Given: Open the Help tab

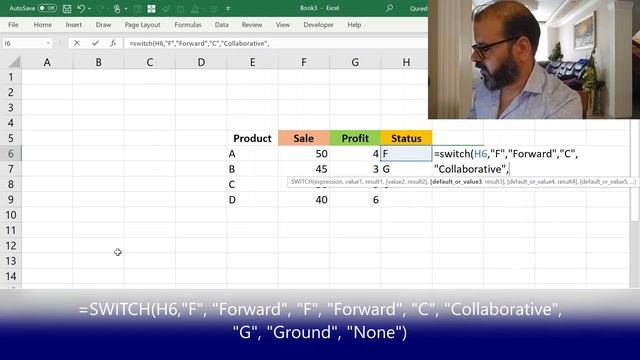Looking at the screenshot, I should coord(354,25).
